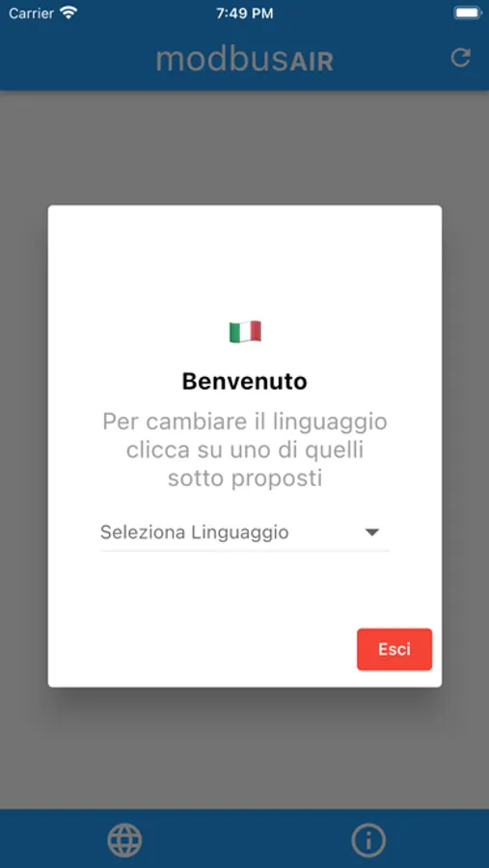Viewport: 489px width, 868px height.
Task: Click the red Esci button
Action: pos(394,649)
